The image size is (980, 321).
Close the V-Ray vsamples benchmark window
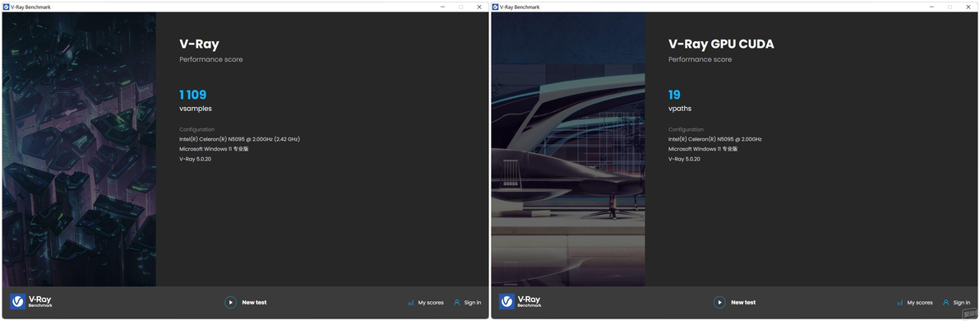479,7
